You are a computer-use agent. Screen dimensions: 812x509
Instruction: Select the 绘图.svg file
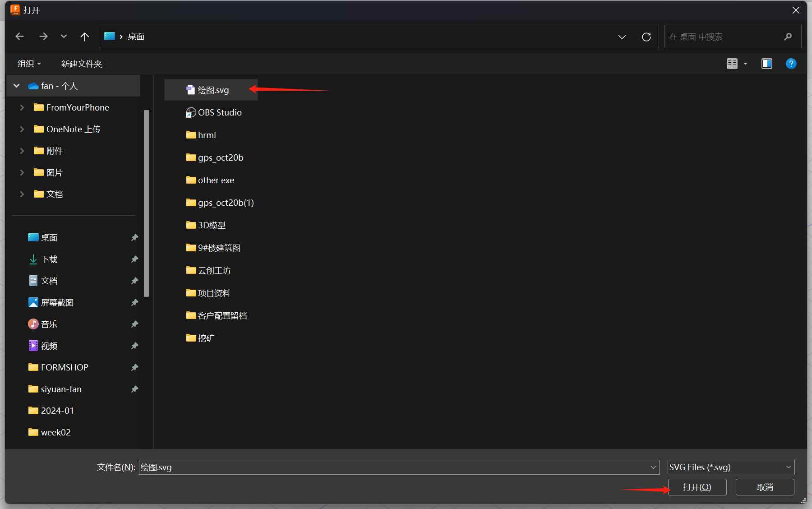(211, 90)
